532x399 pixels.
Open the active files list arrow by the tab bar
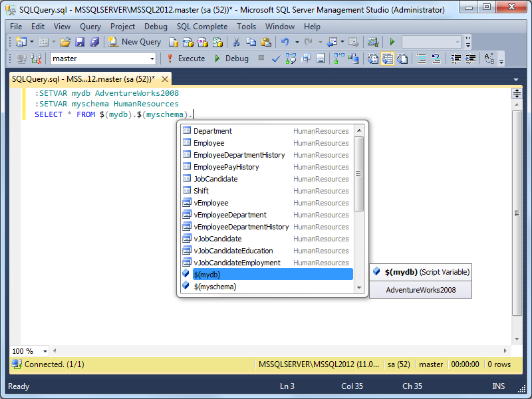[516, 80]
